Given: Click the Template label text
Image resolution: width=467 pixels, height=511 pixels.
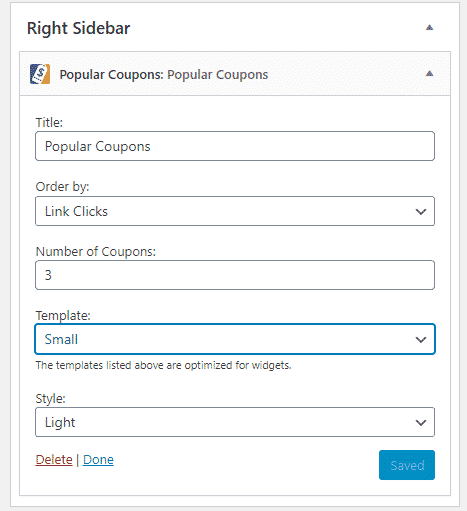Looking at the screenshot, I should pyautogui.click(x=63, y=315).
